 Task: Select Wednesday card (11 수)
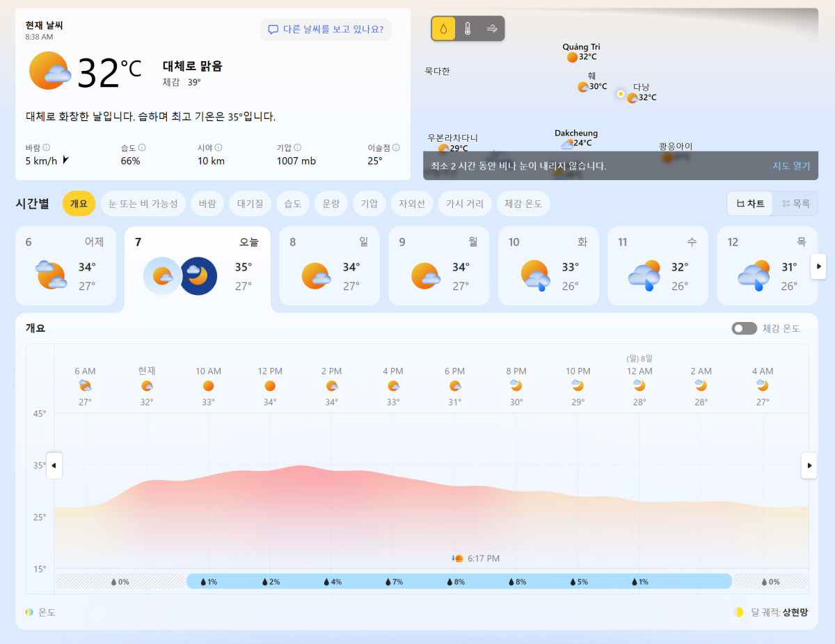pos(658,266)
